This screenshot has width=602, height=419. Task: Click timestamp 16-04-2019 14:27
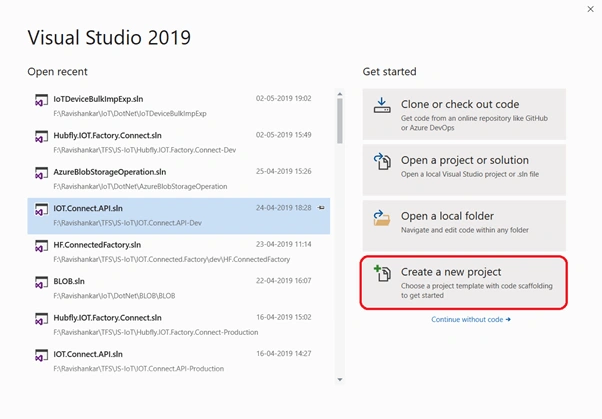click(284, 354)
